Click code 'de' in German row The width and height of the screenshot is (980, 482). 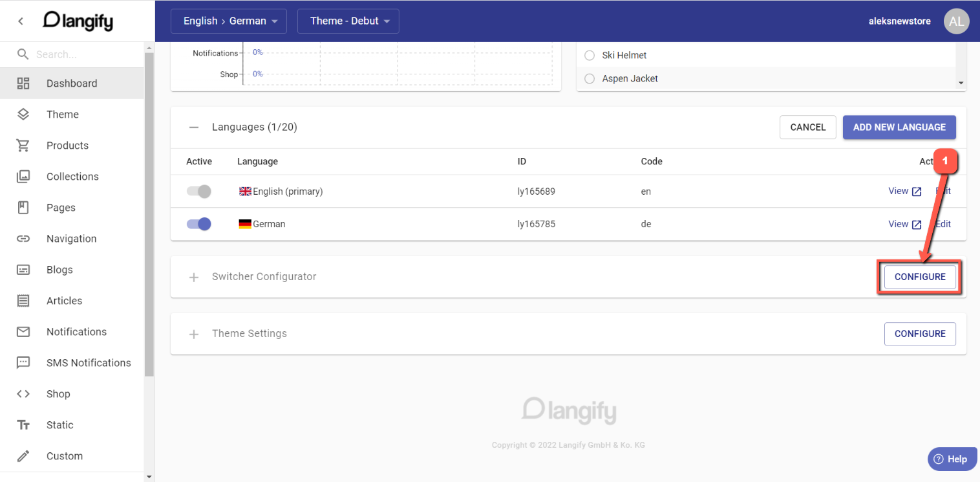pos(646,225)
